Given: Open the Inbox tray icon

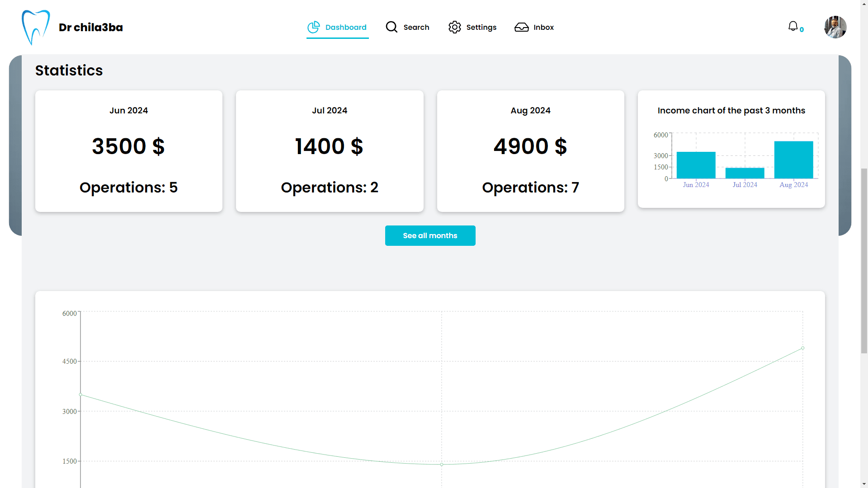Looking at the screenshot, I should click(x=522, y=27).
